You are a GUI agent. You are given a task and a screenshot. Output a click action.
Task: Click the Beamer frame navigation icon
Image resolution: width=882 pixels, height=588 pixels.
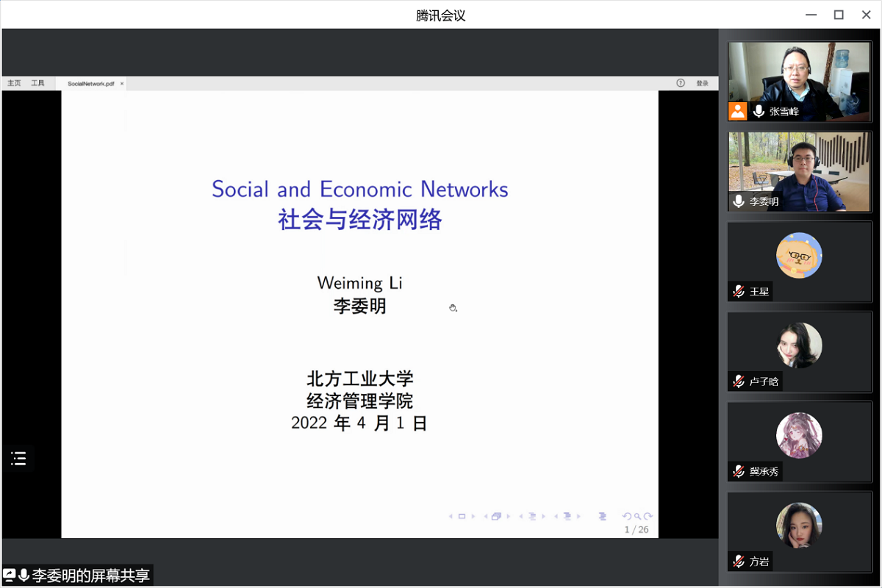point(496,517)
